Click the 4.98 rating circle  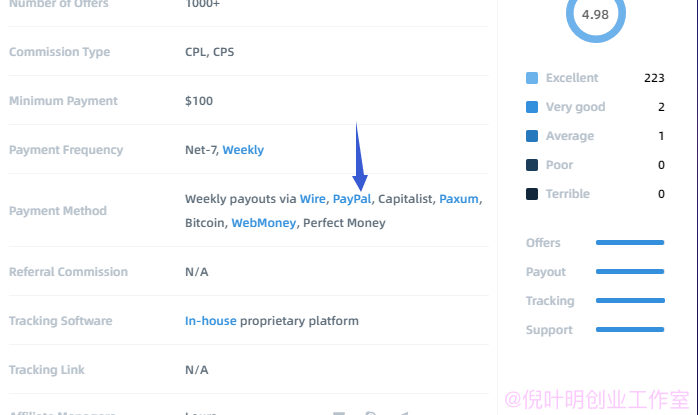[x=596, y=15]
